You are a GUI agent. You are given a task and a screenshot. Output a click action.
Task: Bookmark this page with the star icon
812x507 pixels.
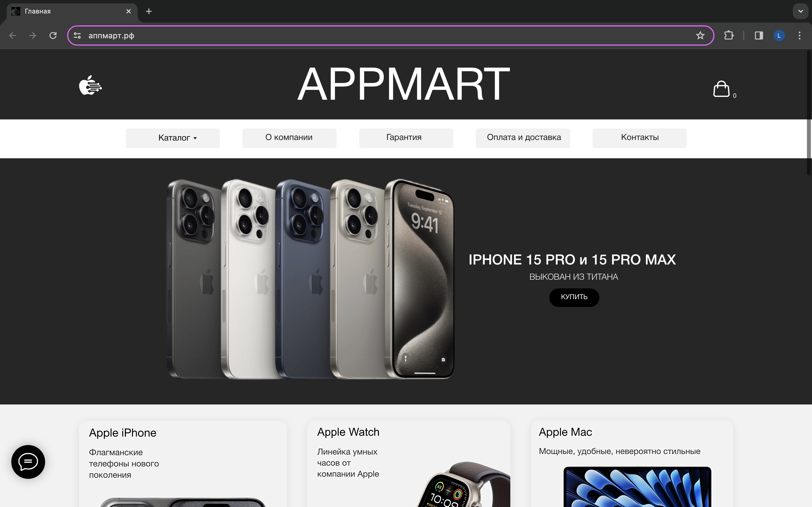pos(700,35)
